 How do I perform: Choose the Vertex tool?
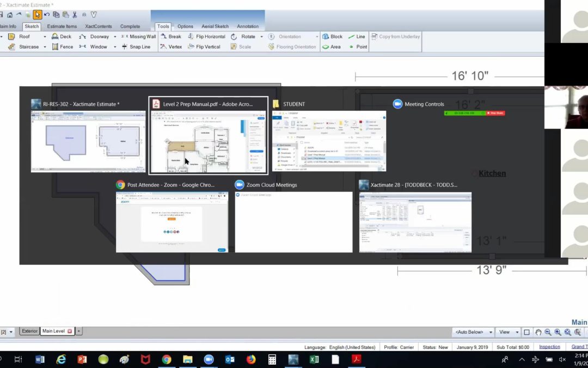click(171, 46)
